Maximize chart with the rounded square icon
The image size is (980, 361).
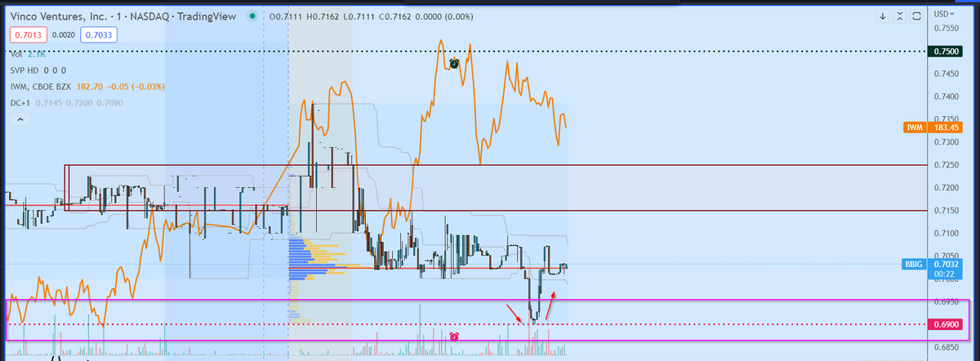[917, 15]
